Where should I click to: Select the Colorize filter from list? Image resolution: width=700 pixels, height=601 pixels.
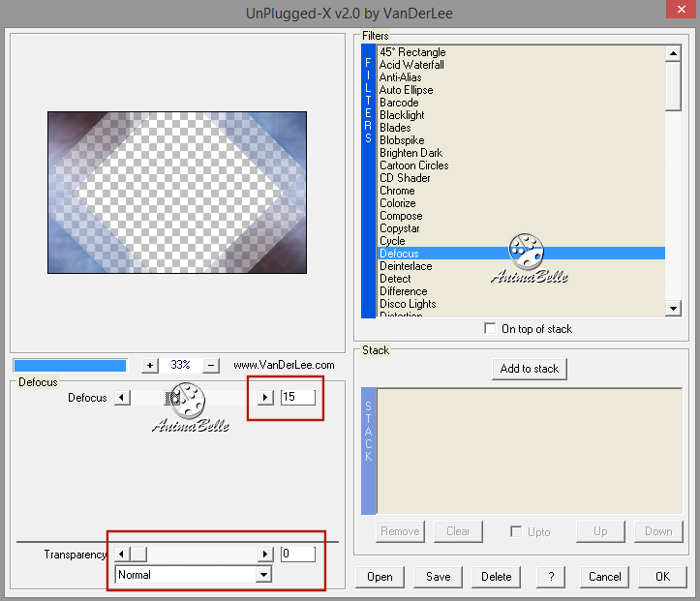397,203
